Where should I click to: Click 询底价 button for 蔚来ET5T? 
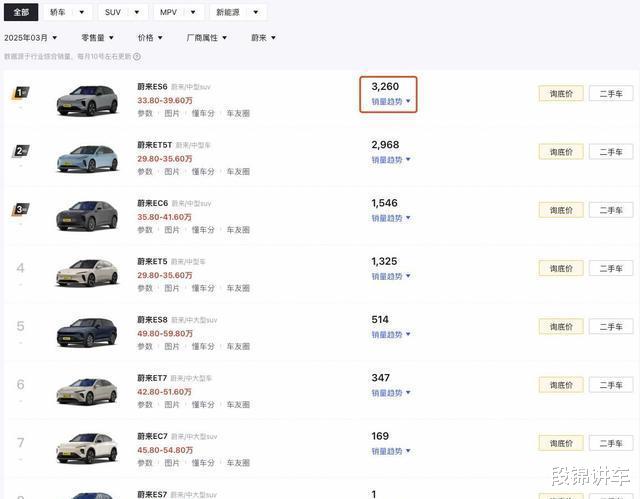[x=561, y=152]
